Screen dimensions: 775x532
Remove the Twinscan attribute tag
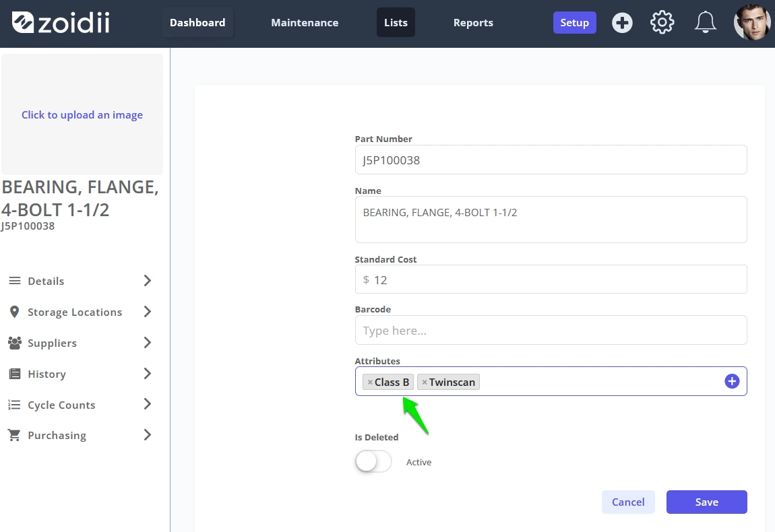click(x=424, y=383)
